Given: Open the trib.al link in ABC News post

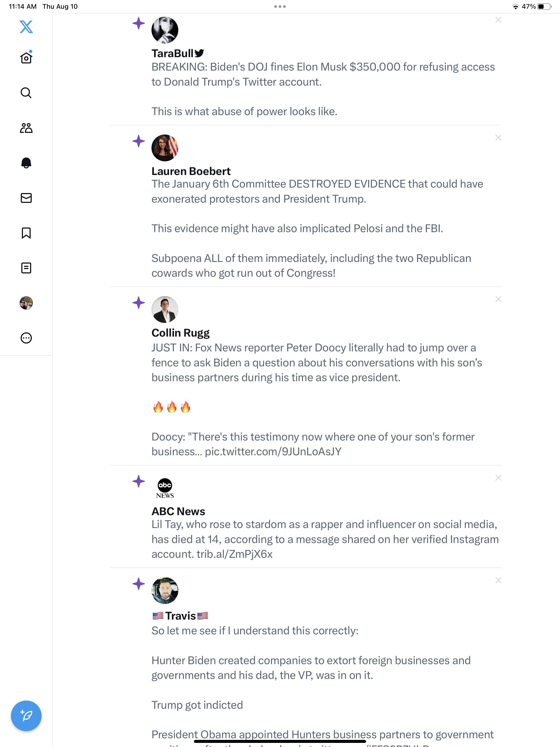Looking at the screenshot, I should [234, 554].
